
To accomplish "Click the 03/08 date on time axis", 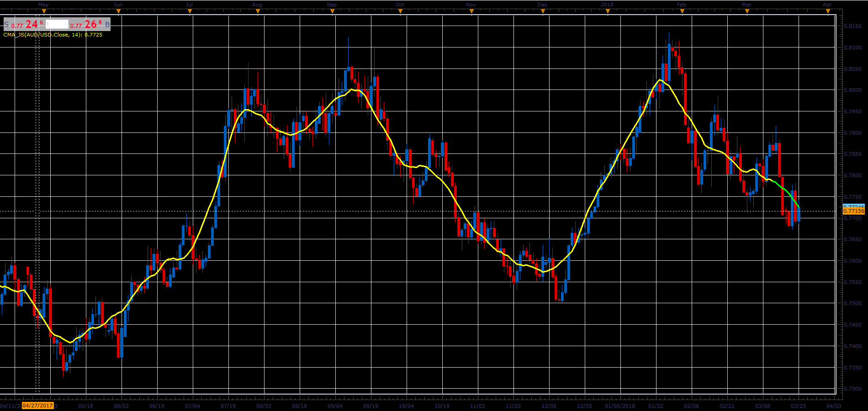I will tap(762, 406).
